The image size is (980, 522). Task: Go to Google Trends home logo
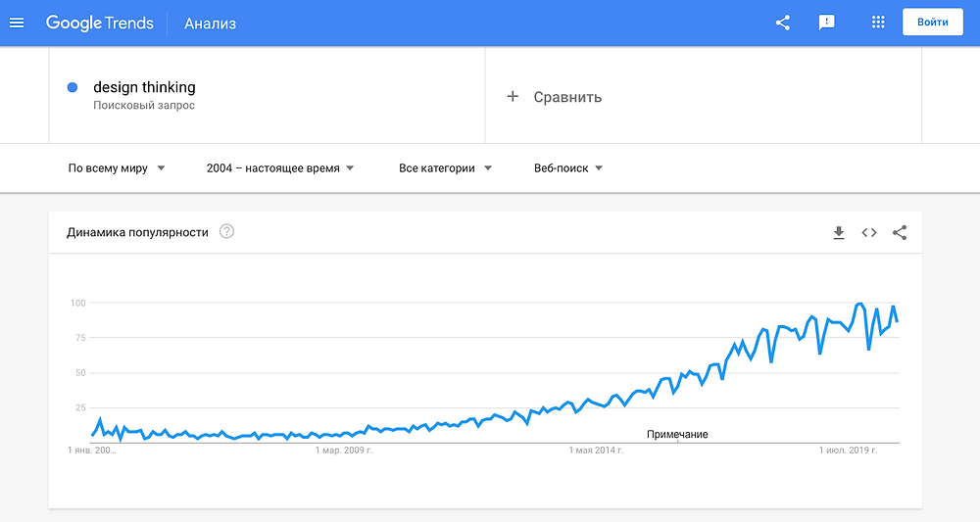(99, 24)
